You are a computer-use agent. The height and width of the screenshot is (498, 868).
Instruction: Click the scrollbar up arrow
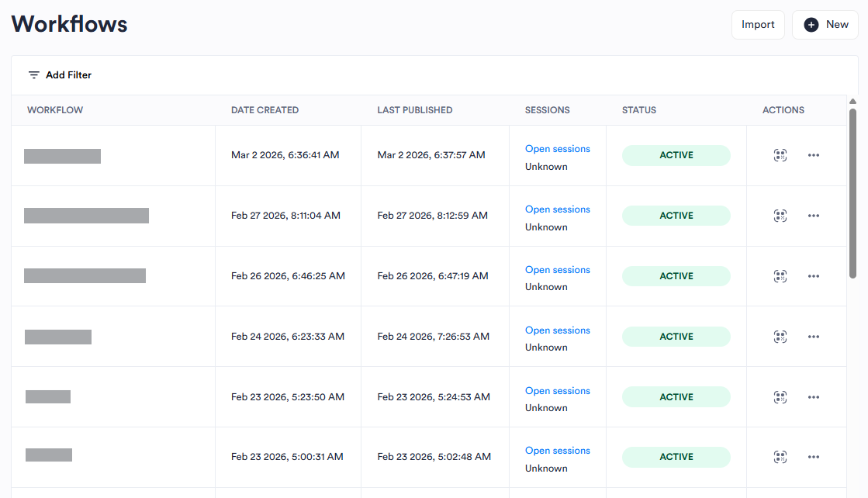coord(853,102)
